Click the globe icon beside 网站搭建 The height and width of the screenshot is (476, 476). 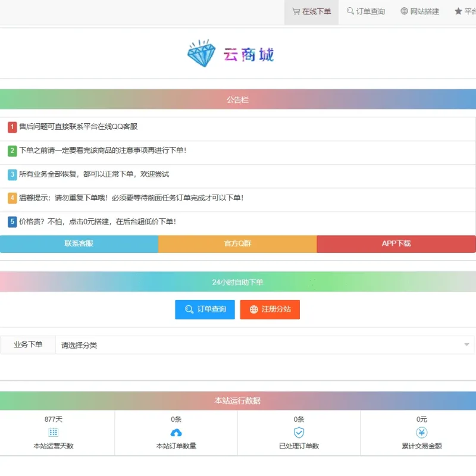[x=404, y=11]
